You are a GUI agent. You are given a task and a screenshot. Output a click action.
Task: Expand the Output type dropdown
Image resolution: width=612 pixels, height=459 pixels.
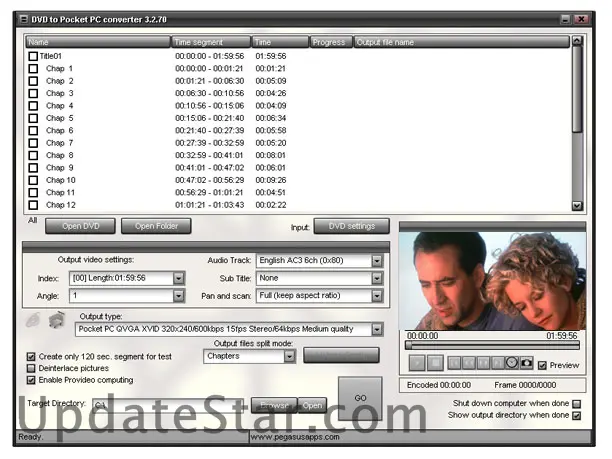pyautogui.click(x=377, y=329)
